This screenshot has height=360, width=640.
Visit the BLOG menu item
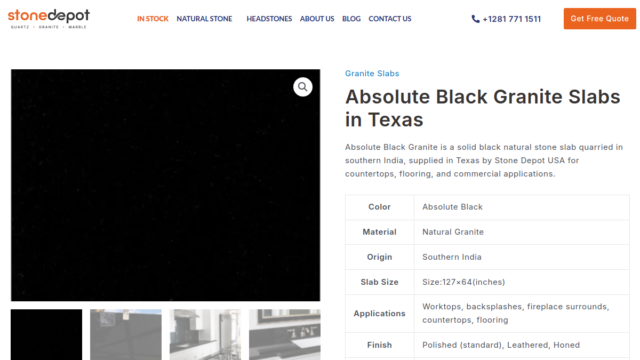coord(351,19)
